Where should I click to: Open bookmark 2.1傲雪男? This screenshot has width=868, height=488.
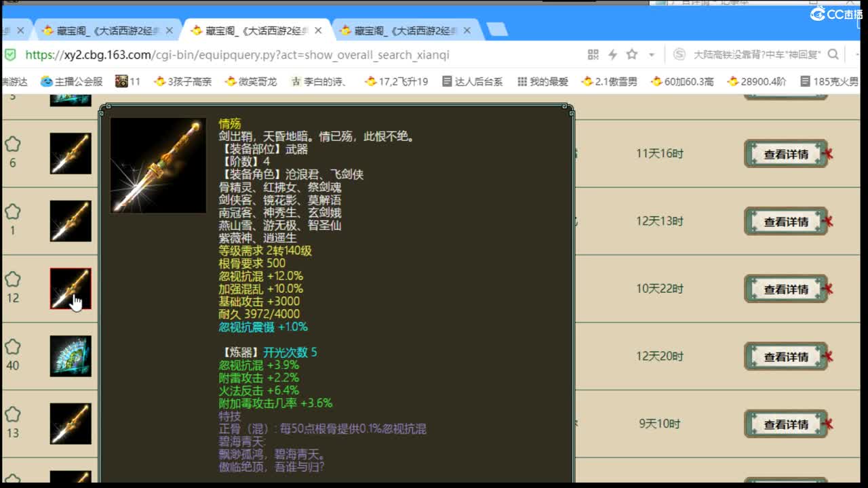coord(609,81)
